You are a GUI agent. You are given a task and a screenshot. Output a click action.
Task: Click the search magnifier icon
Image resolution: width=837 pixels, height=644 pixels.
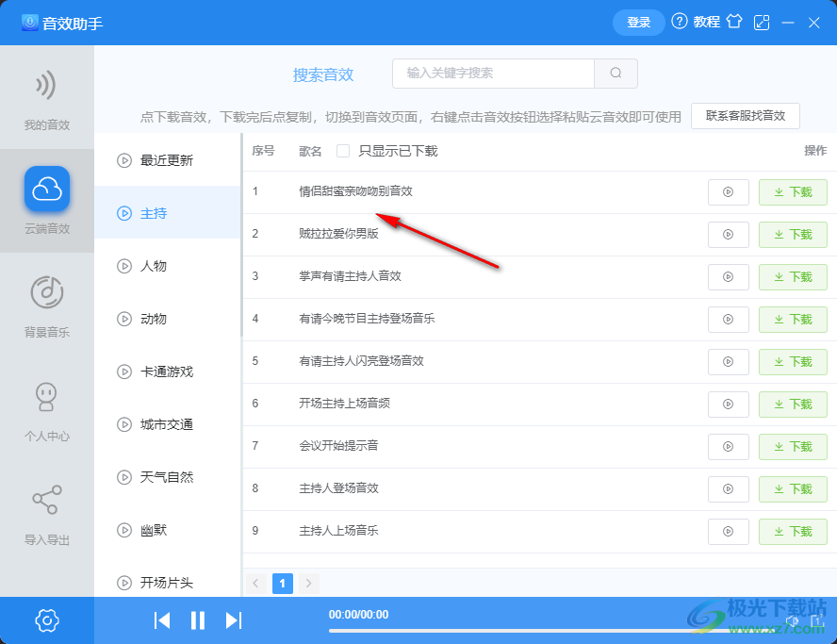point(616,73)
